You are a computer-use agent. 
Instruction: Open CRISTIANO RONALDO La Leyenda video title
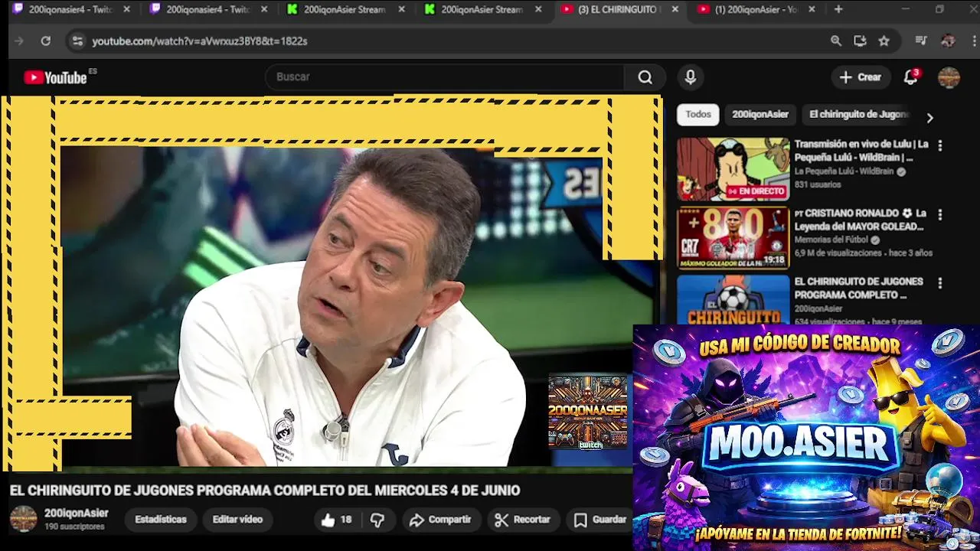(861, 220)
